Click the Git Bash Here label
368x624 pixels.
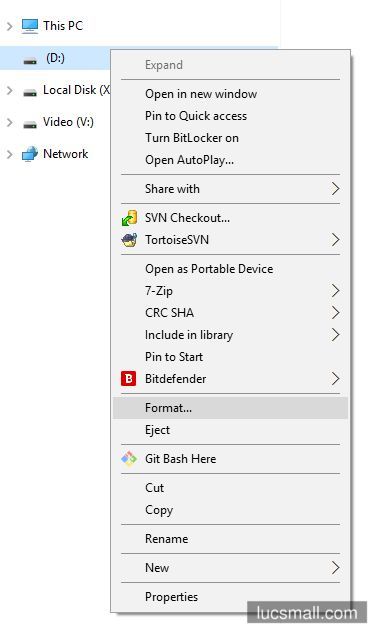click(x=180, y=459)
